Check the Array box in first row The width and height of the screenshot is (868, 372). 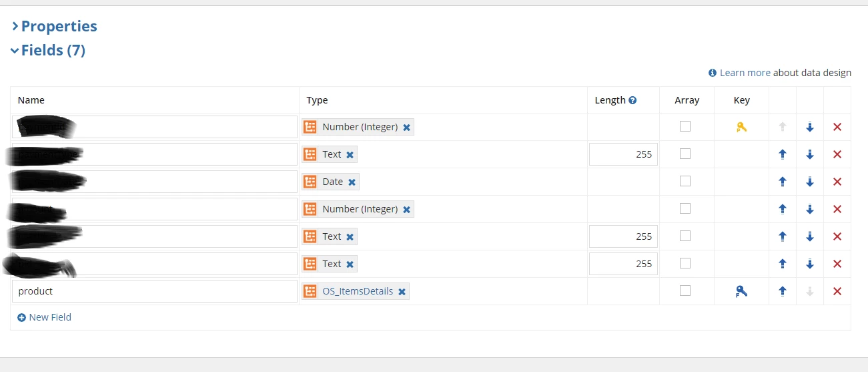pyautogui.click(x=685, y=126)
